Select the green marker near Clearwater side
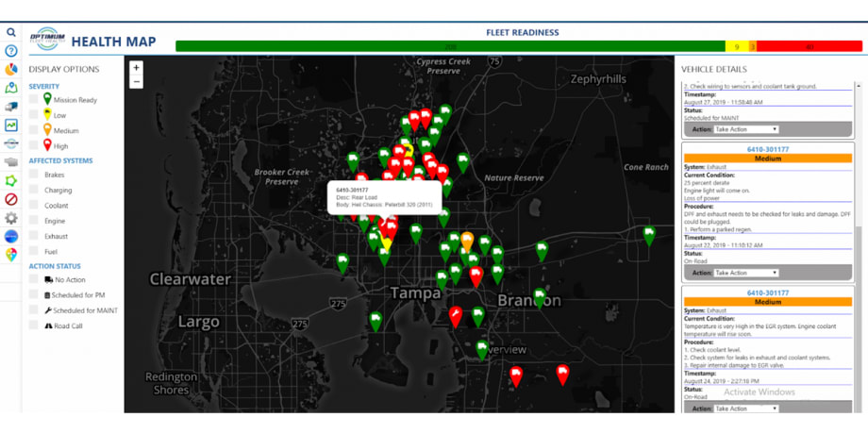Viewport: 868px width, 434px height. (342, 263)
